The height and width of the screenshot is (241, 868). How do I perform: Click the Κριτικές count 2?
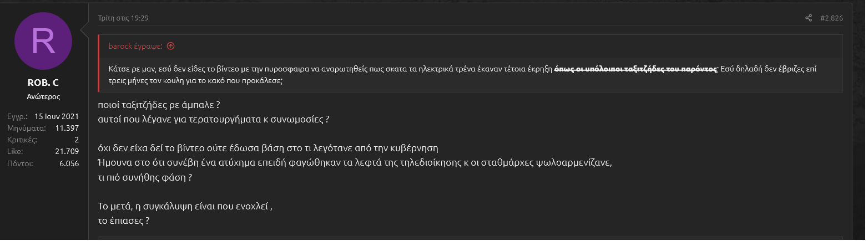pyautogui.click(x=77, y=140)
